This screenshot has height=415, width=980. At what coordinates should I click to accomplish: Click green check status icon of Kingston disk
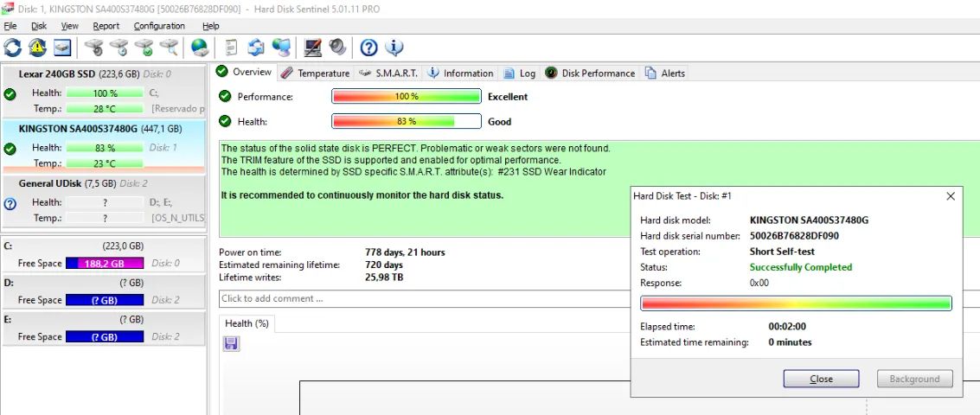coord(10,149)
